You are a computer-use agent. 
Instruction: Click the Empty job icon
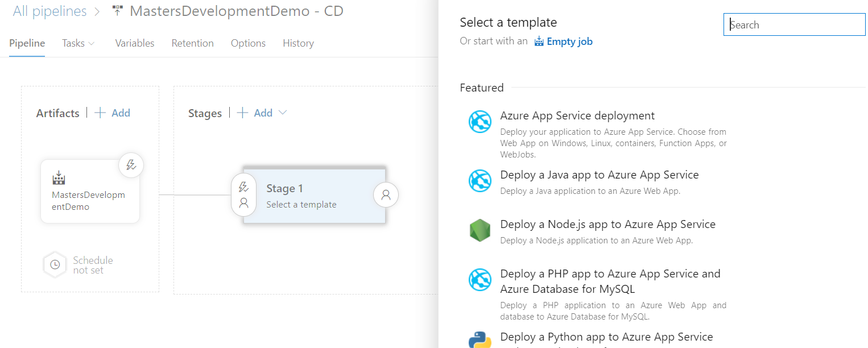pos(538,41)
